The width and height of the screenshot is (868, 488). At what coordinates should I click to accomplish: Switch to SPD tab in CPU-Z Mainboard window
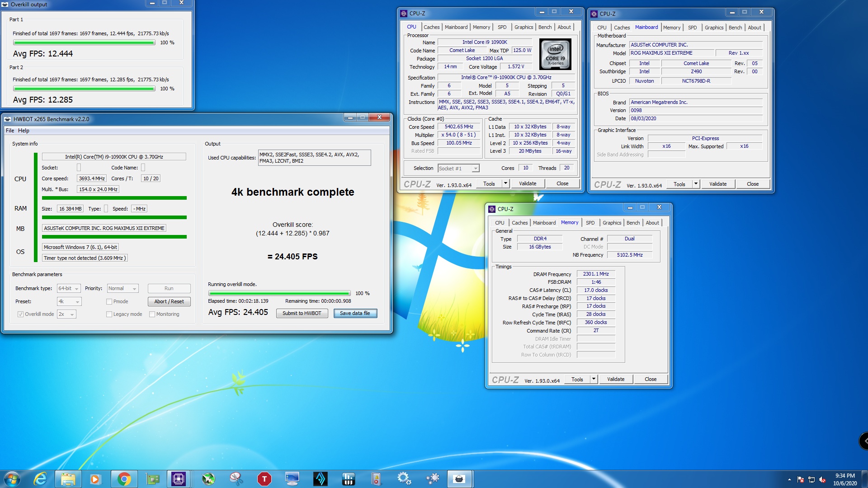(692, 28)
